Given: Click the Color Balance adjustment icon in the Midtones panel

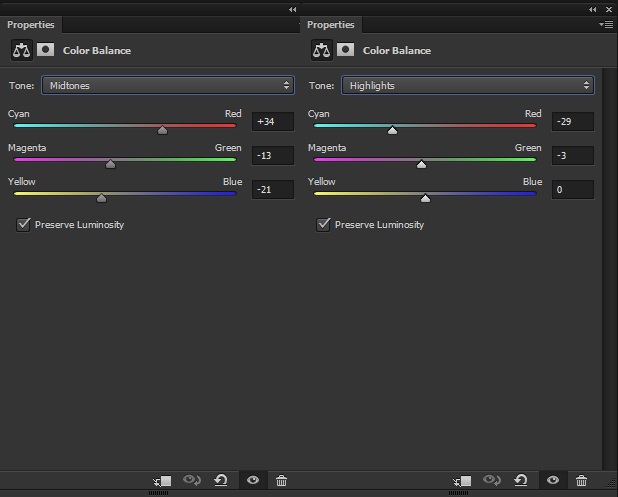Looking at the screenshot, I should tap(21, 50).
